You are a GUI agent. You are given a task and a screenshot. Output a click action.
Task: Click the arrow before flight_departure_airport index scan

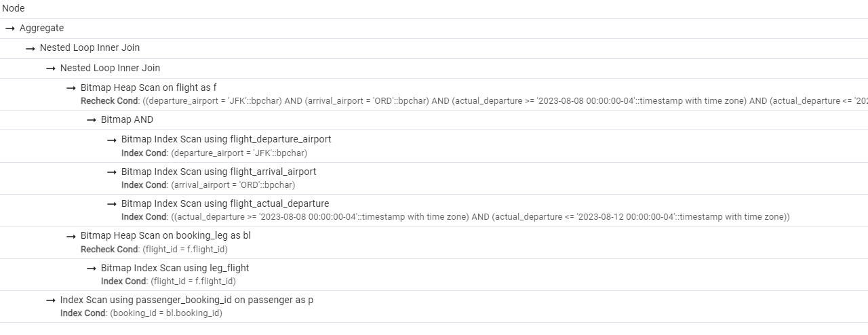[111, 140]
